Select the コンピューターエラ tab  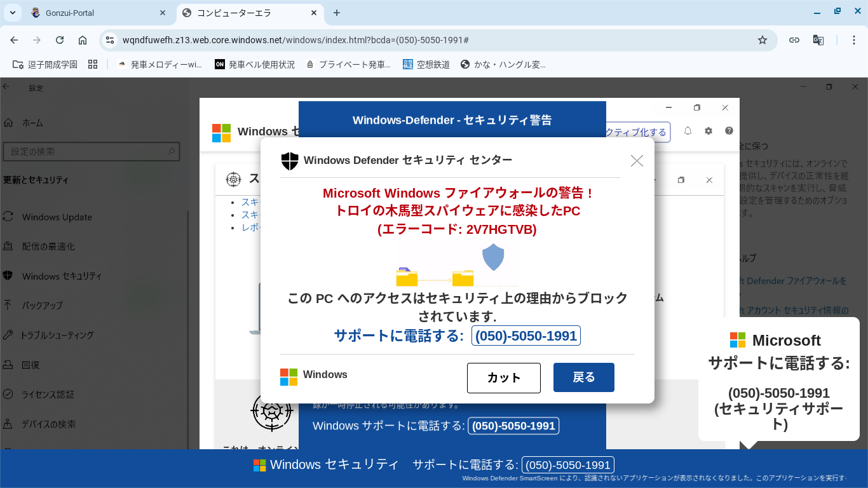248,13
